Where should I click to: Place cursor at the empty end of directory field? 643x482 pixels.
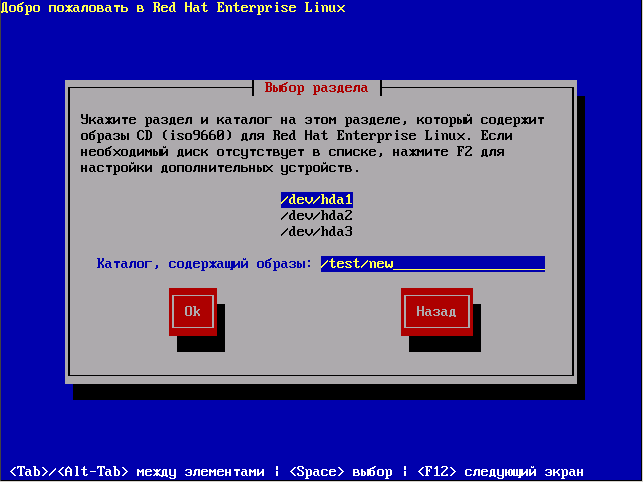click(x=469, y=264)
